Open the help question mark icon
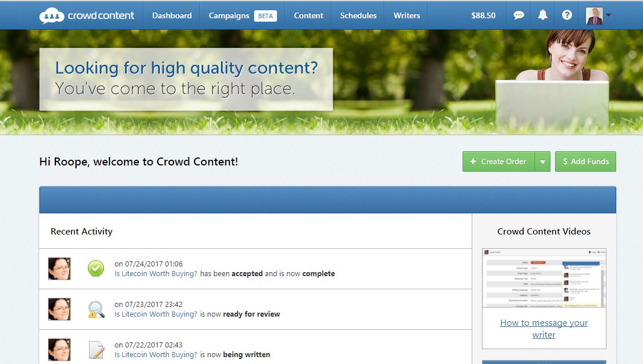This screenshot has height=364, width=643. [x=566, y=15]
